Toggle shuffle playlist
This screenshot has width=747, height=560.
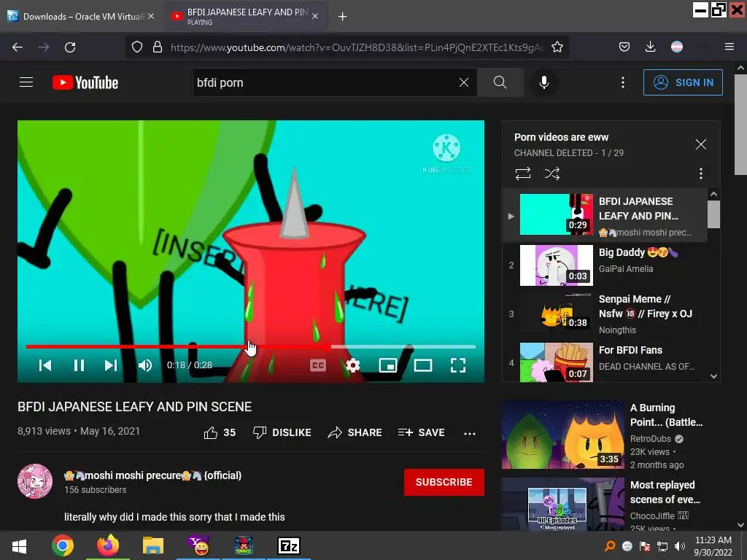tap(551, 174)
